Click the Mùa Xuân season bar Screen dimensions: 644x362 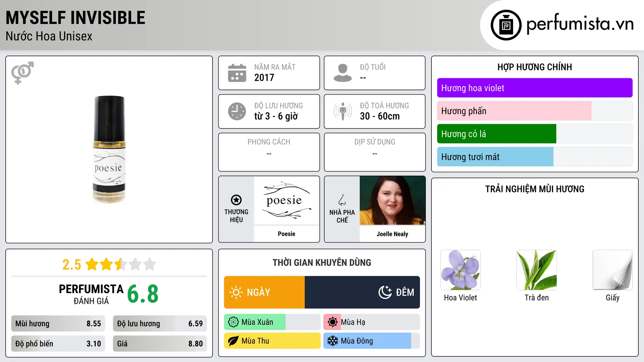coord(272,322)
